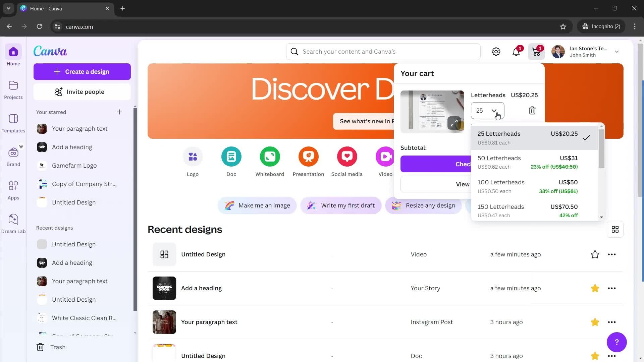This screenshot has height=362, width=644.
Task: Click See what's new button on banner
Action: [364, 121]
